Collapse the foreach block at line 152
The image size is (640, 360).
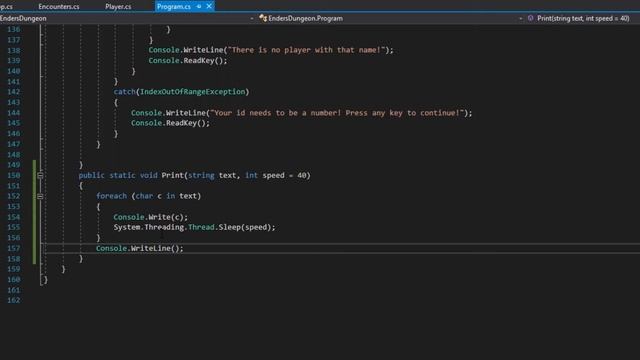(40, 196)
